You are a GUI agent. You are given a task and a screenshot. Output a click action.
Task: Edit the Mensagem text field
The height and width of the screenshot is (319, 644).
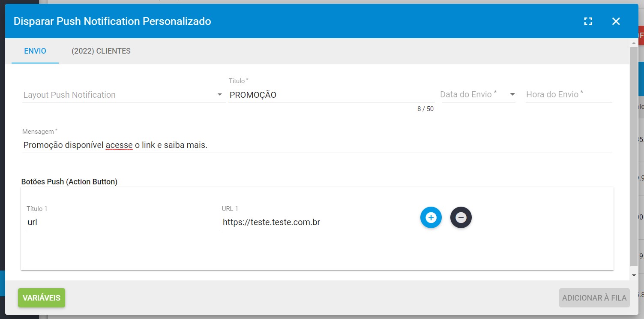[317, 145]
